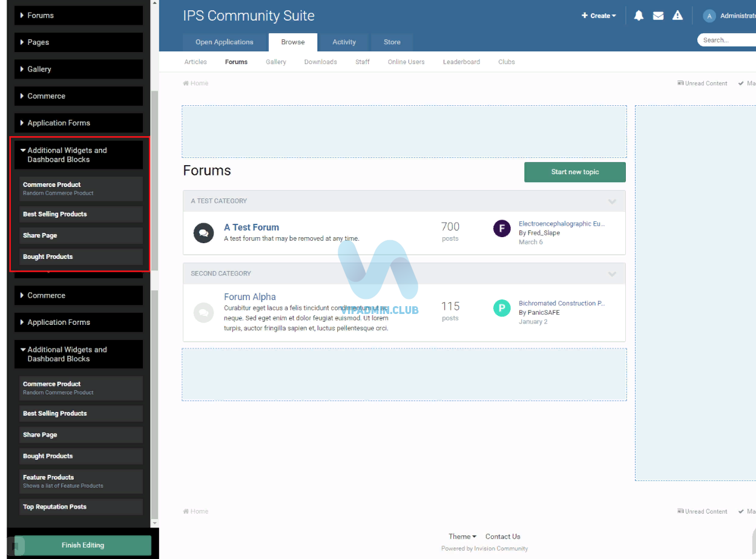The width and height of the screenshot is (756, 559).
Task: Click the purple "F" avatar of Fred_Slape
Action: click(502, 228)
